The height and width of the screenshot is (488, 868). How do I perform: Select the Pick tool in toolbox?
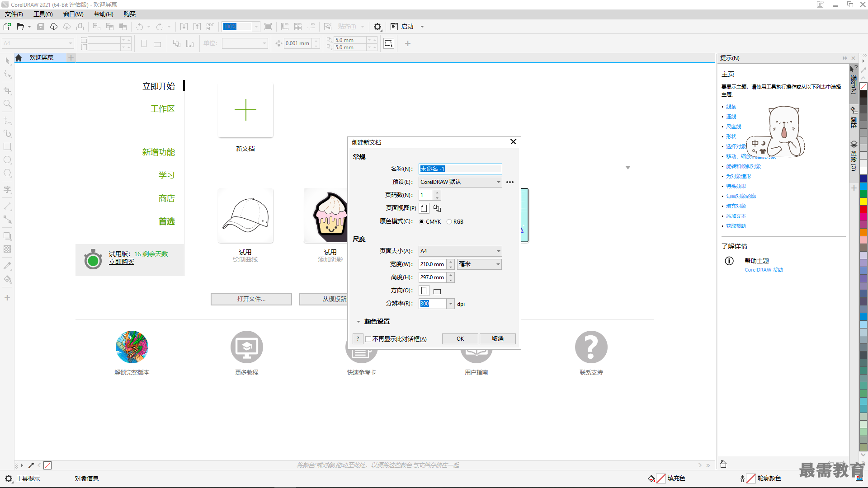7,61
